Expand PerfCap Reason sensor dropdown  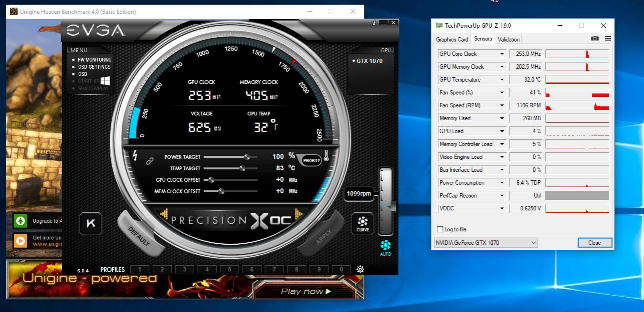pyautogui.click(x=502, y=196)
